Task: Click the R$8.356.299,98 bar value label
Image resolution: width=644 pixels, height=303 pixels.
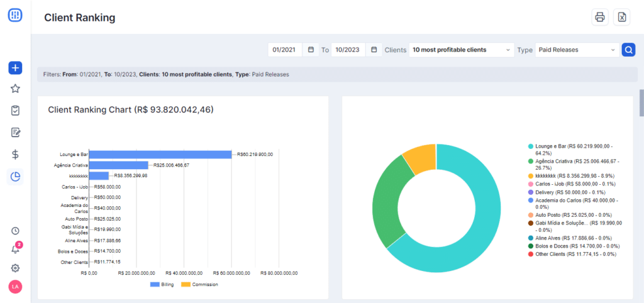Action: [131, 176]
